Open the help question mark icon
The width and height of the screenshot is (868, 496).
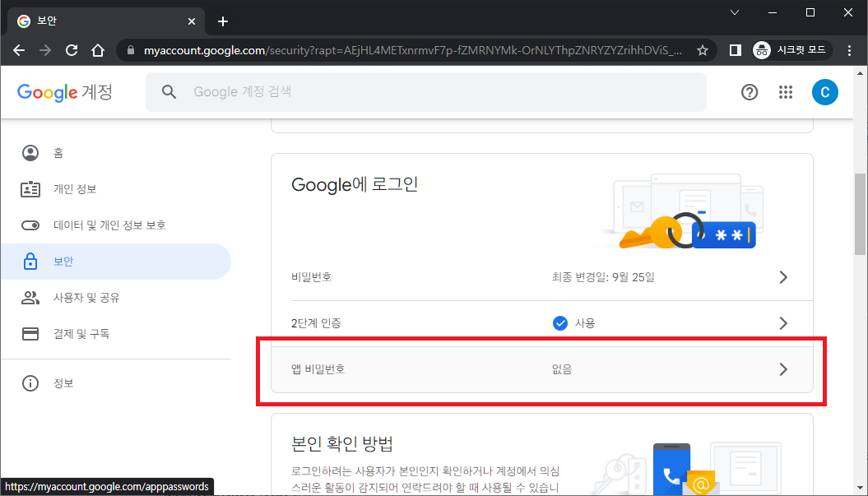pyautogui.click(x=749, y=92)
